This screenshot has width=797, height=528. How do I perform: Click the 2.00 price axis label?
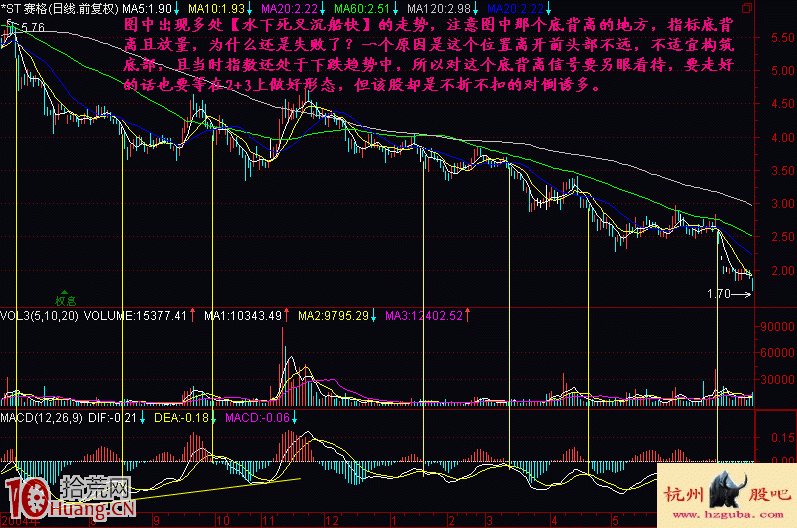782,270
